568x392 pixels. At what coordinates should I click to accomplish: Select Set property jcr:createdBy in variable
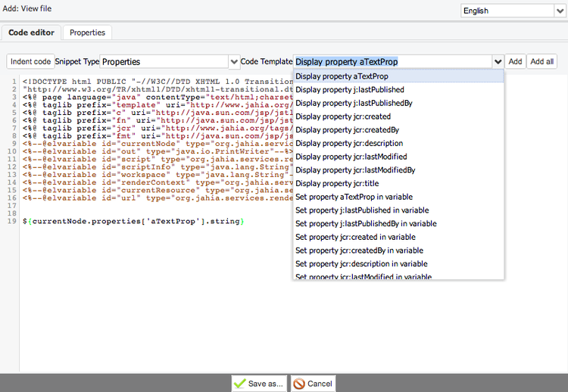pos(398,250)
